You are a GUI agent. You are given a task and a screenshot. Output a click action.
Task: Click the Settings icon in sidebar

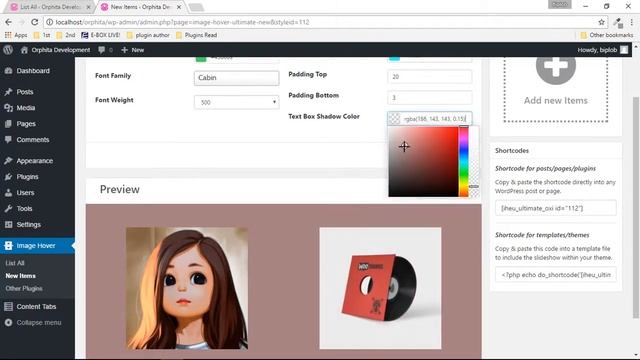click(x=8, y=224)
